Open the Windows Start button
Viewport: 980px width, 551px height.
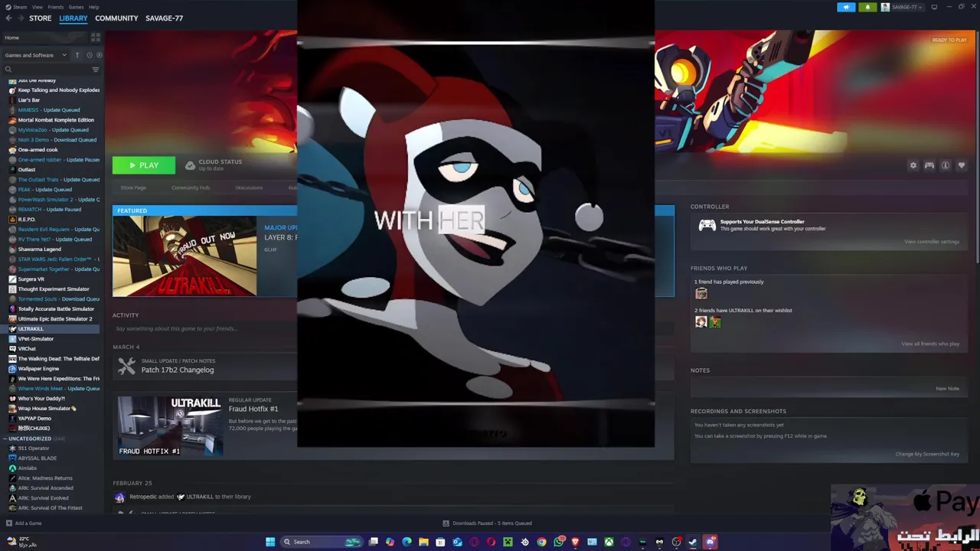(269, 542)
